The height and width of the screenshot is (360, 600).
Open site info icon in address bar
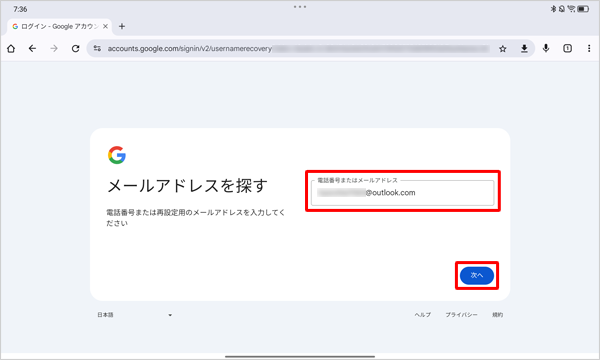click(97, 49)
